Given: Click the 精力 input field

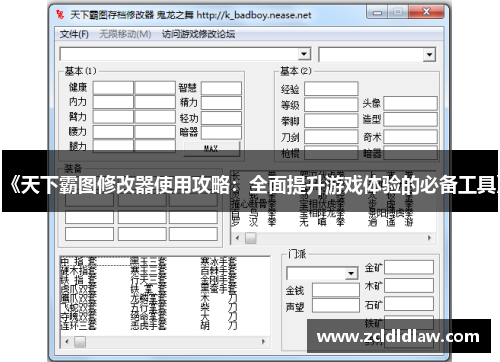Looking at the screenshot, I should [221, 103].
